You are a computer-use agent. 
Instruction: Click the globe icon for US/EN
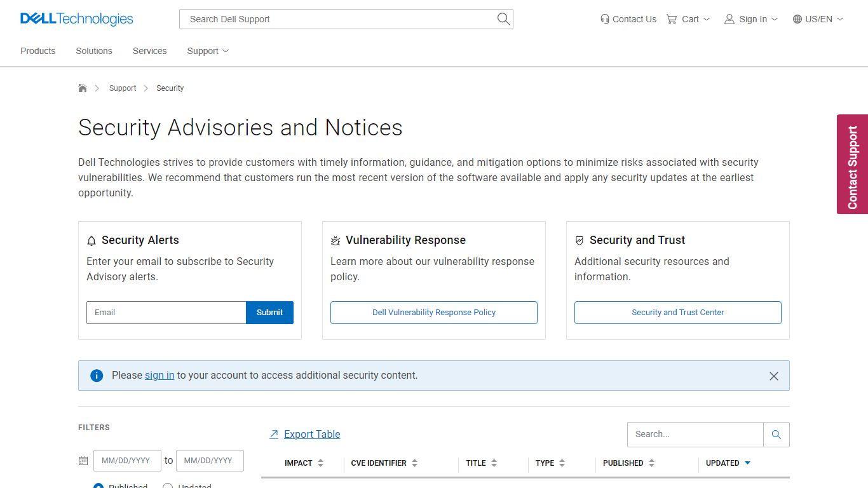(x=797, y=19)
